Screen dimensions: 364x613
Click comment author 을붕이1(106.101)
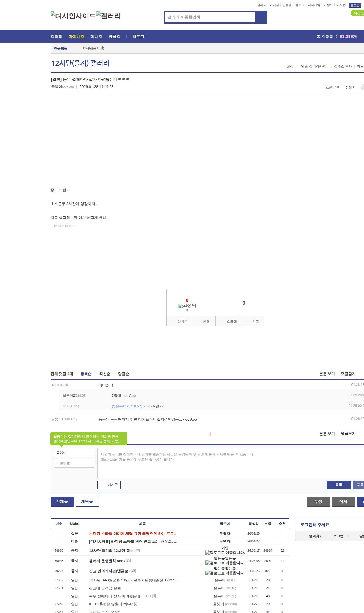coord(64,419)
